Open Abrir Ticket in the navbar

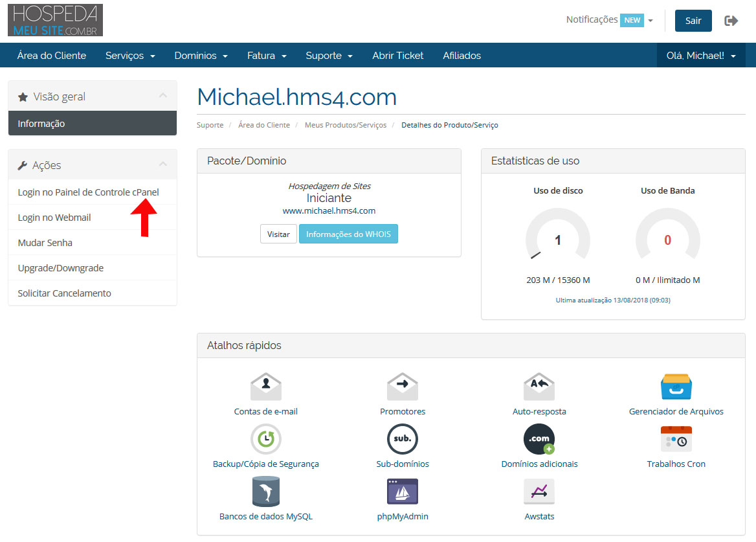tap(398, 56)
